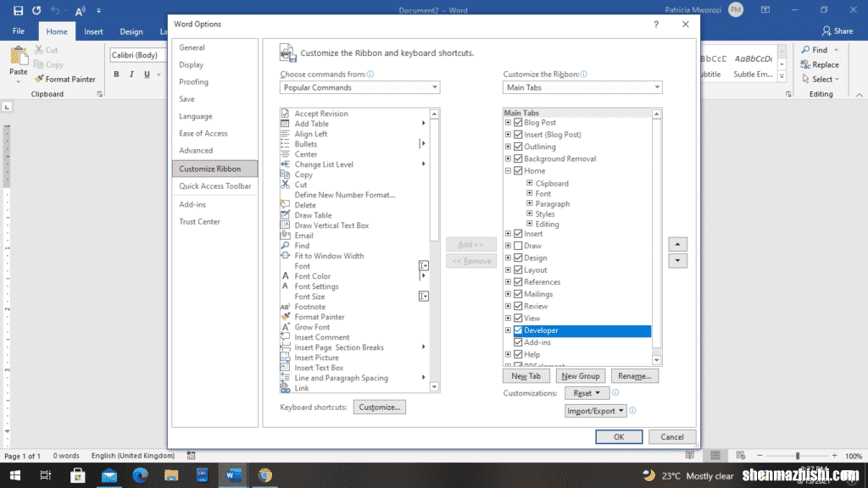868x488 pixels.
Task: Expand the Paragraph group node
Action: (x=529, y=203)
